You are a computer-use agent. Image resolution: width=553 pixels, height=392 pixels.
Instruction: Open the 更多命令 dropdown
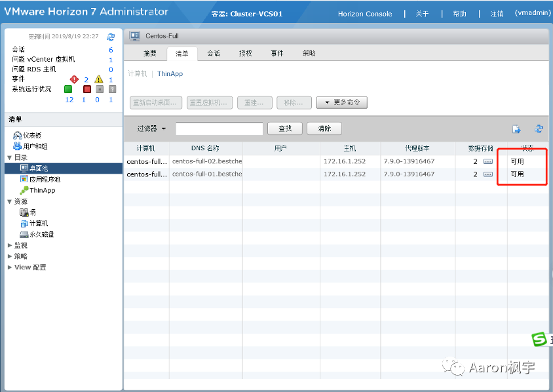click(x=342, y=102)
